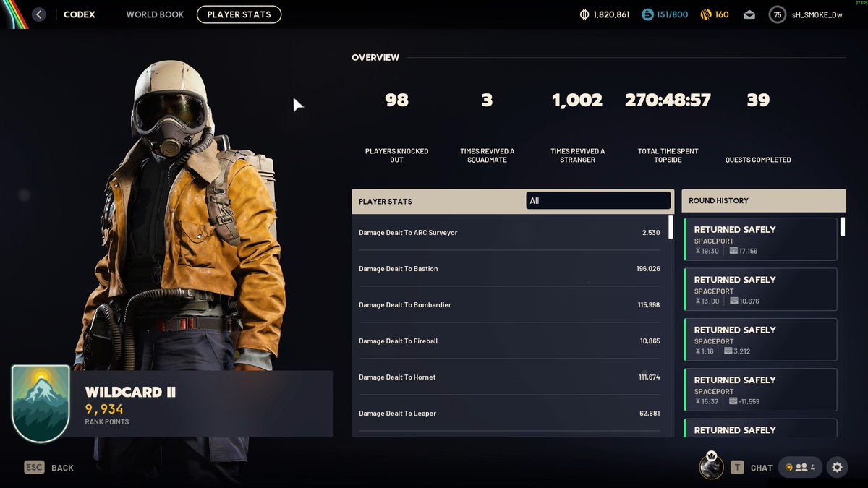Open the Chat button
Viewport: 868px width, 488px height.
762,468
